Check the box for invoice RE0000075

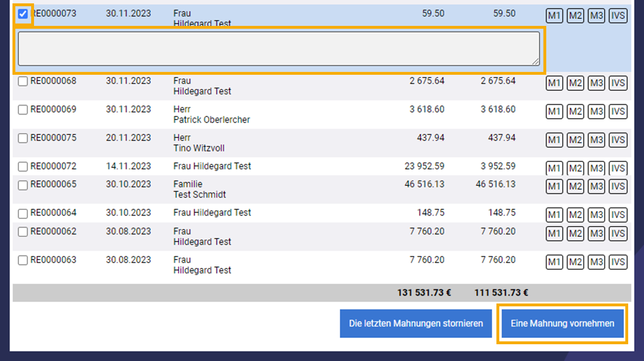pyautogui.click(x=23, y=139)
